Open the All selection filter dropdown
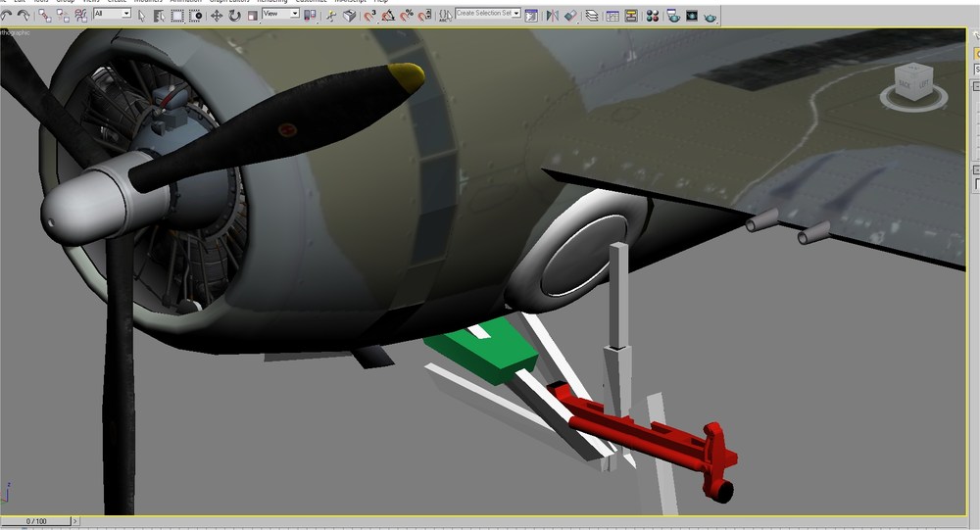This screenshot has width=980, height=530. click(112, 14)
